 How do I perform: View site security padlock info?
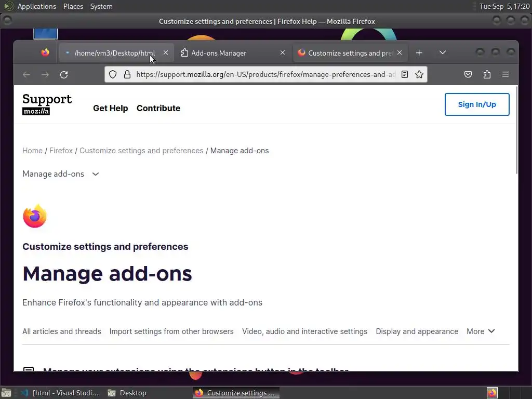(x=127, y=74)
